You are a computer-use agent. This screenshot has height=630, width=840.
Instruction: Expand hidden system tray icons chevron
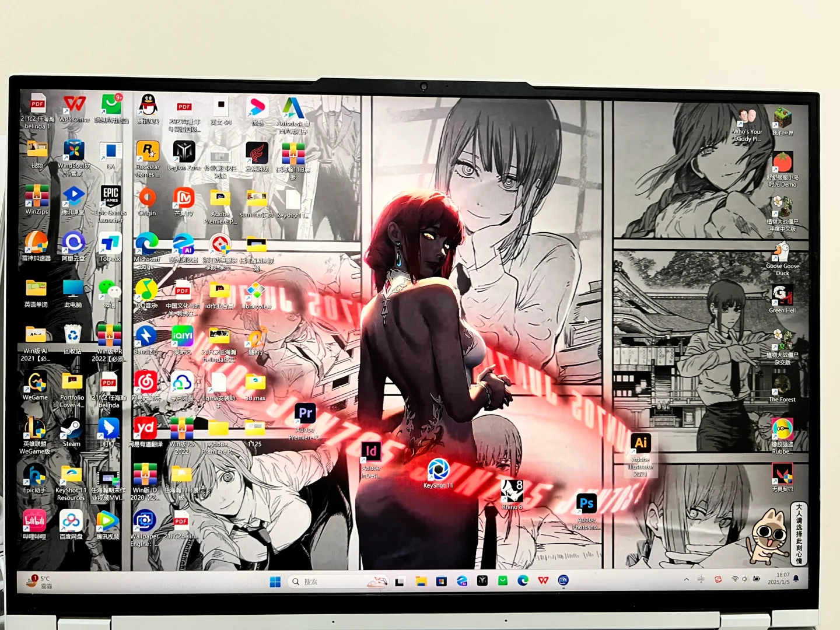click(687, 579)
